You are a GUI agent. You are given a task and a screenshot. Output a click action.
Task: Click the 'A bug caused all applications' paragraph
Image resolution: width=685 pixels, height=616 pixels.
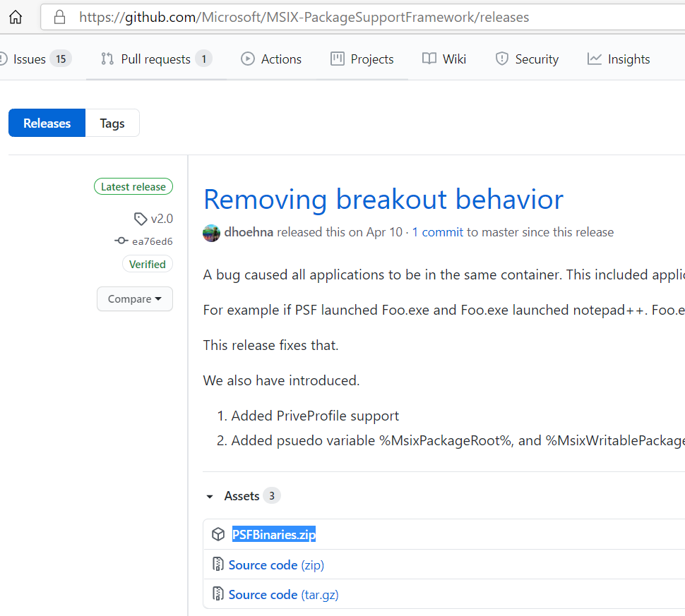tap(444, 274)
